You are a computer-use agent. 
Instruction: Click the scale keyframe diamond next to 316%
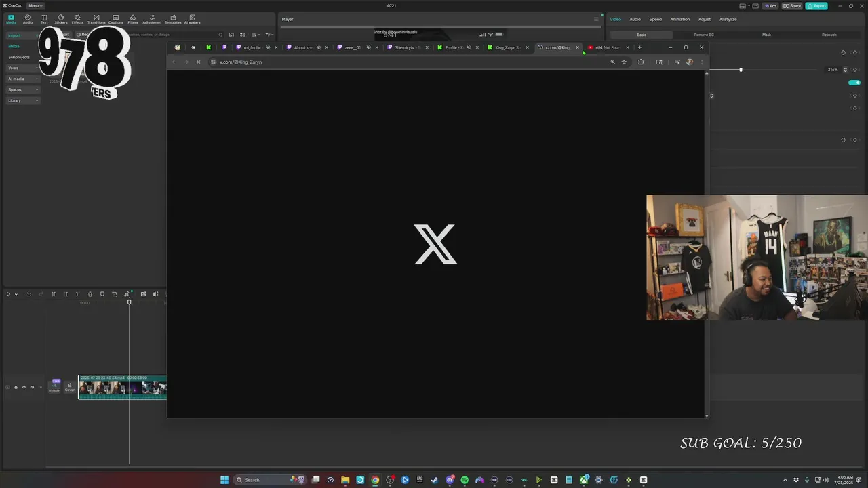pos(855,70)
